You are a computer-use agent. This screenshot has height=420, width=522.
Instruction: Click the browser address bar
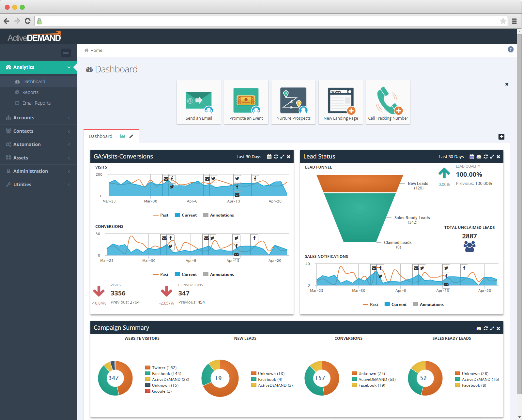[x=271, y=21]
